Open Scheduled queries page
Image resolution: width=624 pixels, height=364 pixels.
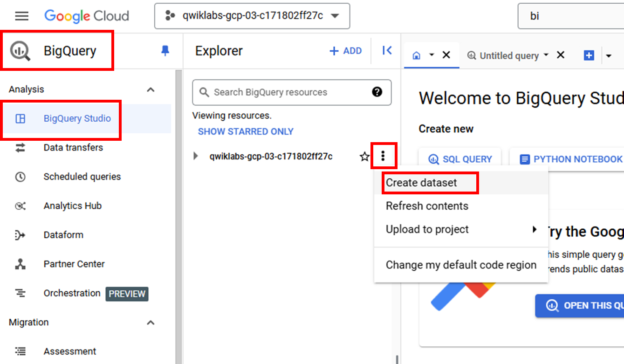(82, 177)
